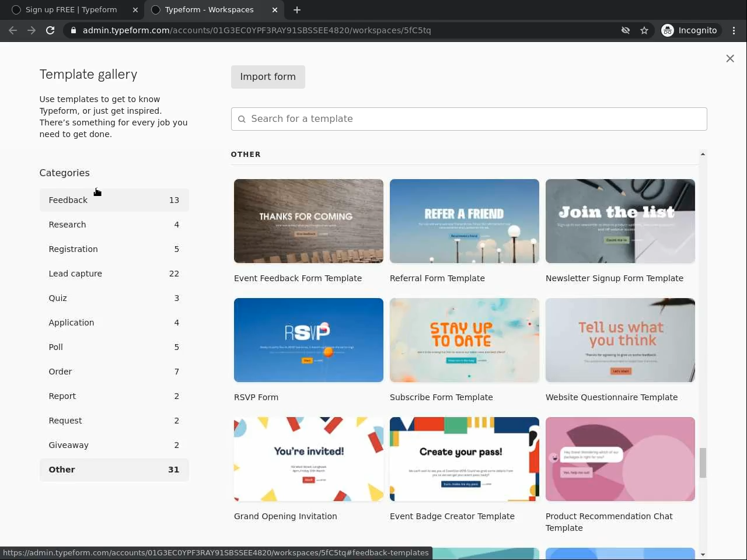Click the Import form button
This screenshot has width=747, height=560.
[x=268, y=77]
